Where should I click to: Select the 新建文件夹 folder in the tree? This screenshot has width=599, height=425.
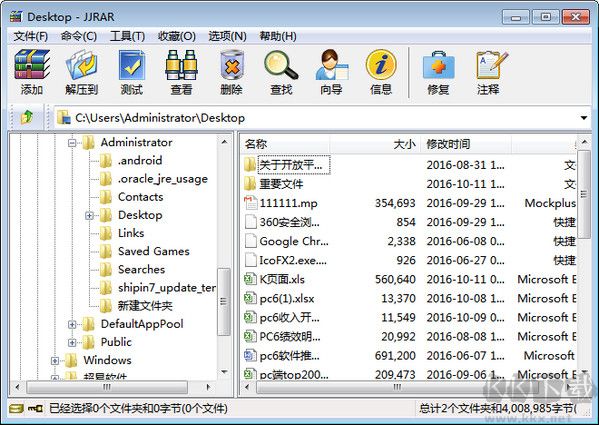tap(145, 305)
